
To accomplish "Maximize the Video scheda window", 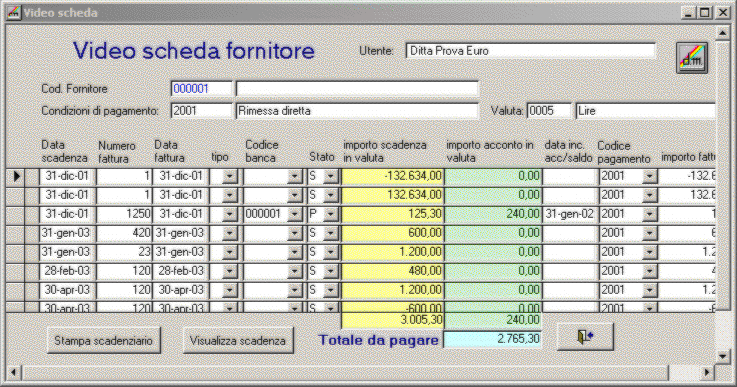I will click(x=704, y=13).
